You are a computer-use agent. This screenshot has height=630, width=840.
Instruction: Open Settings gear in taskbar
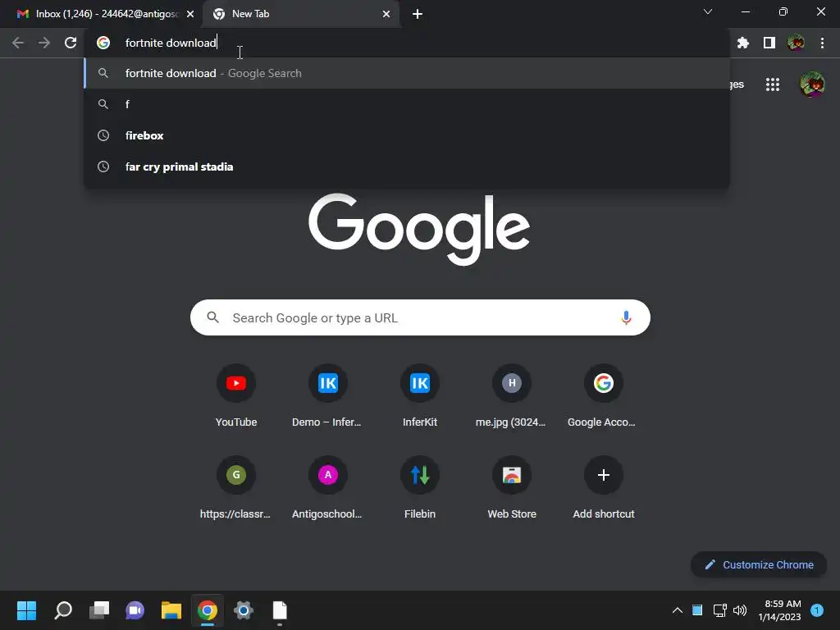(x=243, y=610)
